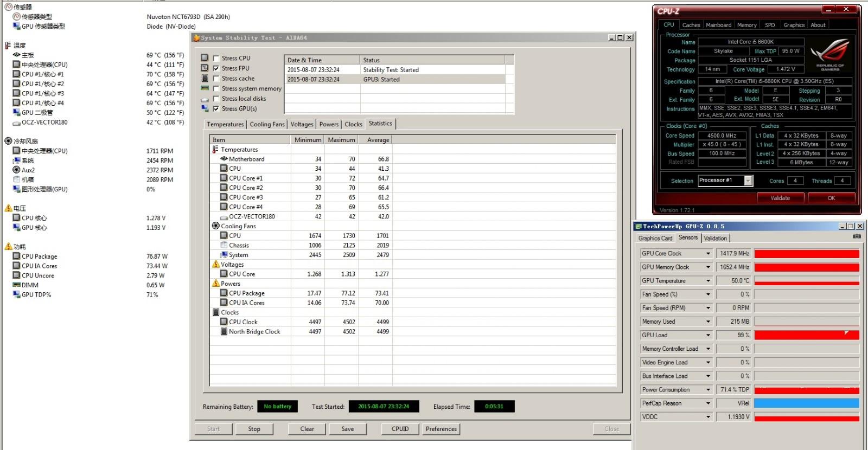Open the CPUID panel button
This screenshot has height=450, width=868.
click(400, 429)
